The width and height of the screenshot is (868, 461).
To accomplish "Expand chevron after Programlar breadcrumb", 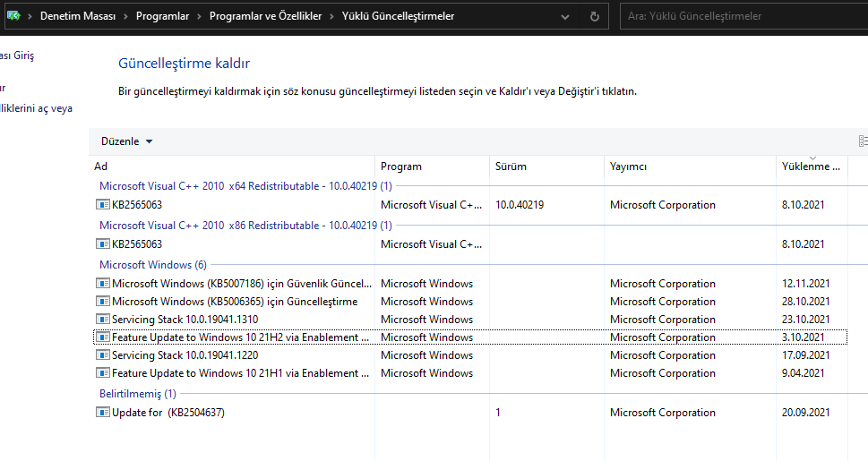I will (x=199, y=17).
